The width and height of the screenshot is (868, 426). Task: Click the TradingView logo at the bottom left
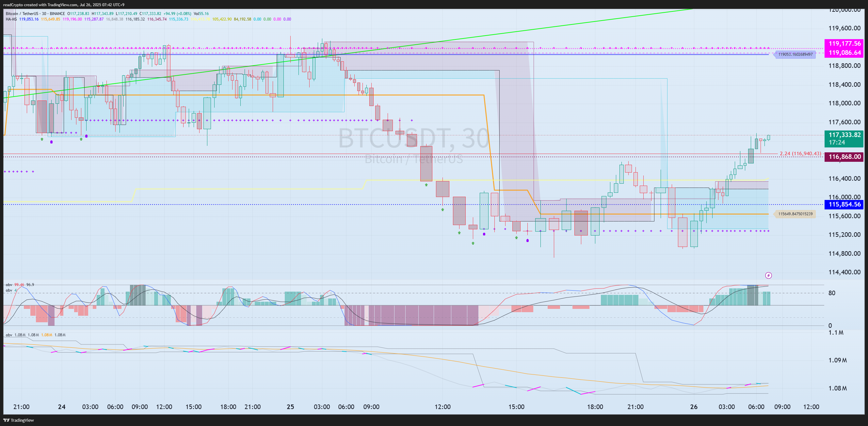coord(19,420)
